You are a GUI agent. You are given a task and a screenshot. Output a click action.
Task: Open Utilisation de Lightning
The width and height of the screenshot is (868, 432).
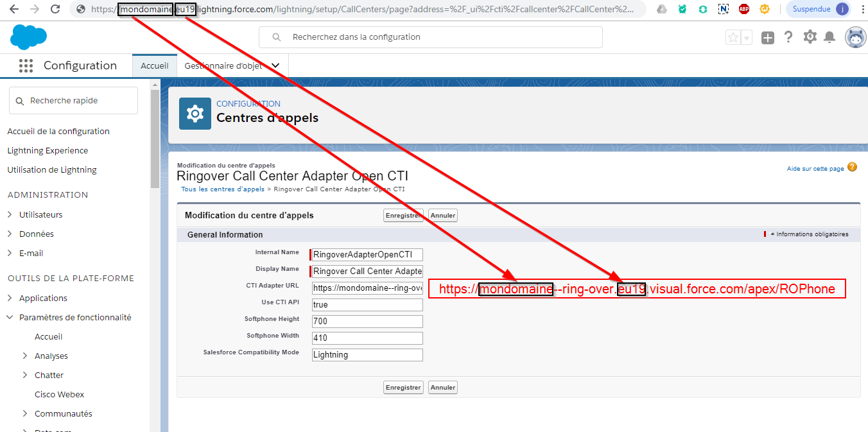(x=52, y=169)
